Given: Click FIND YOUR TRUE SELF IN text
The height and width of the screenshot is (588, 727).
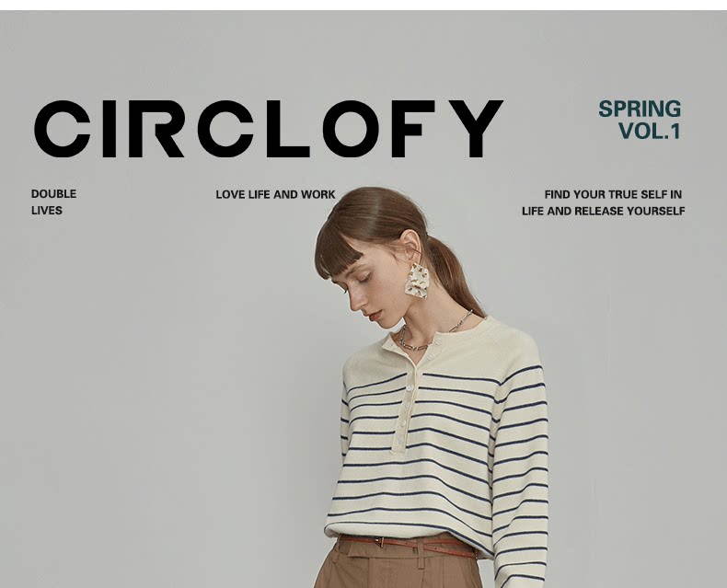Looking at the screenshot, I should (x=613, y=194).
